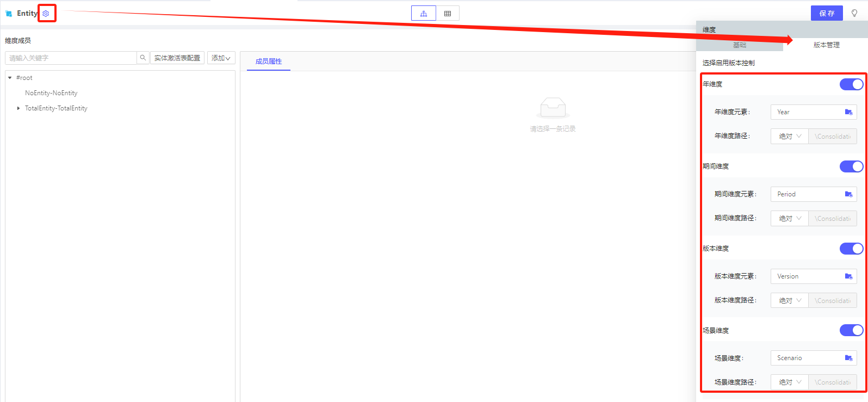Click the 保存 button
The height and width of the screenshot is (402, 868).
pos(827,14)
